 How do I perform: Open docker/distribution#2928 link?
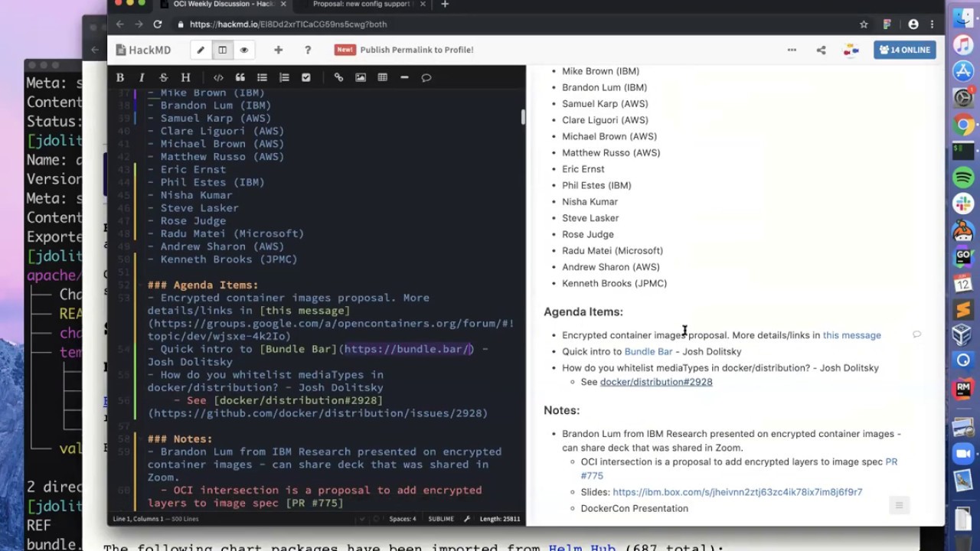click(x=656, y=382)
